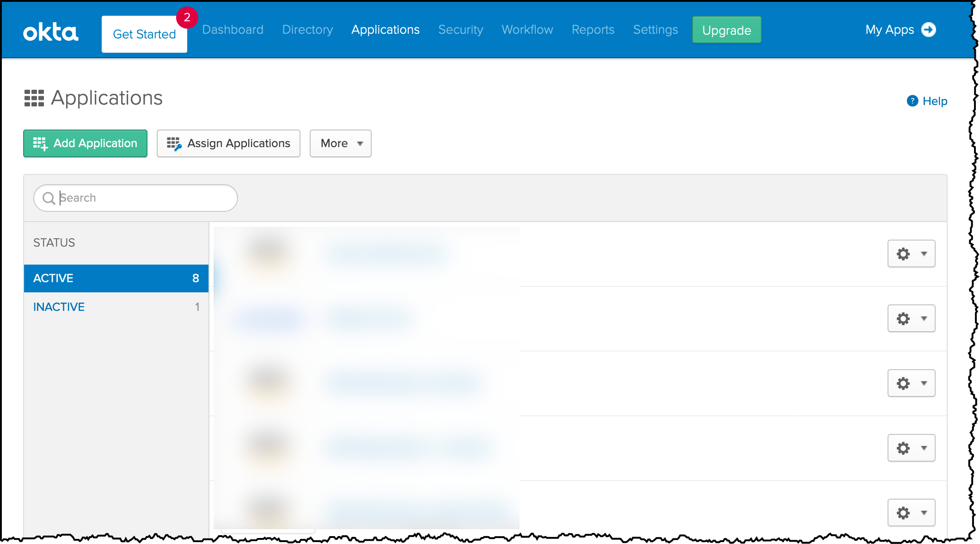This screenshot has height=544, width=980.
Task: Click the gear icon on third active app
Action: pyautogui.click(x=903, y=383)
